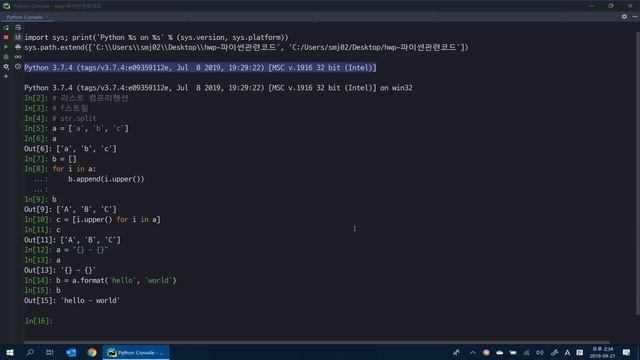Click the 'b.append(i.upper())' line
The width and height of the screenshot is (640, 360).
tap(106, 179)
